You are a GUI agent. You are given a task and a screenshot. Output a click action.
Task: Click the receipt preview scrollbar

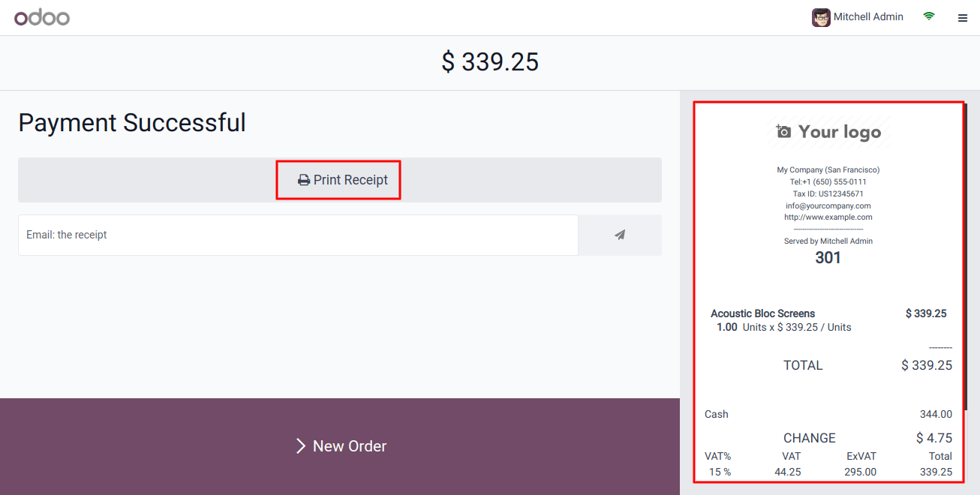[966, 255]
